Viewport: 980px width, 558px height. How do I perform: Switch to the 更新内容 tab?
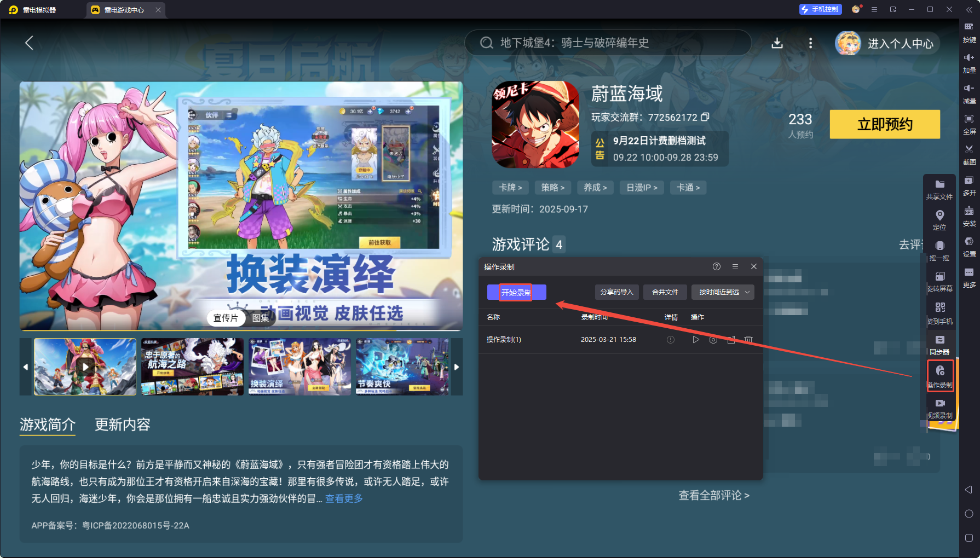pos(122,425)
